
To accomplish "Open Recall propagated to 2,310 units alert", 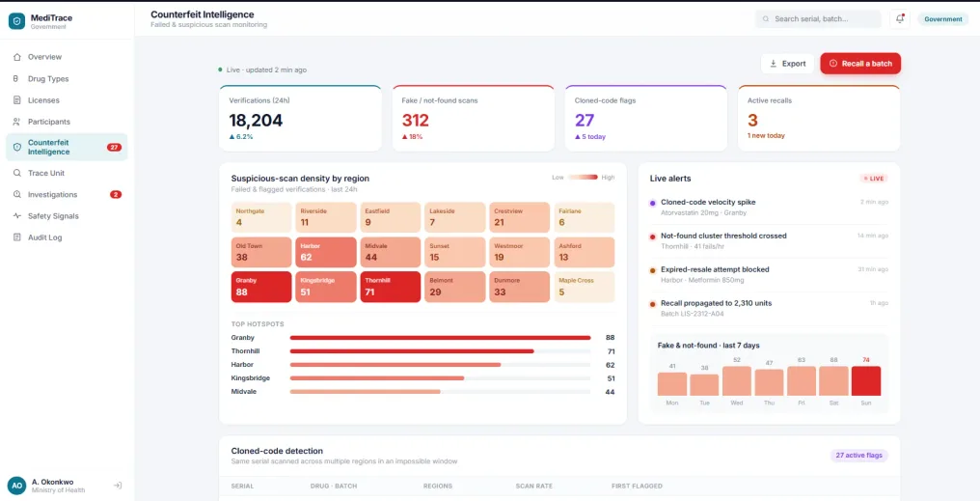I will (769, 308).
